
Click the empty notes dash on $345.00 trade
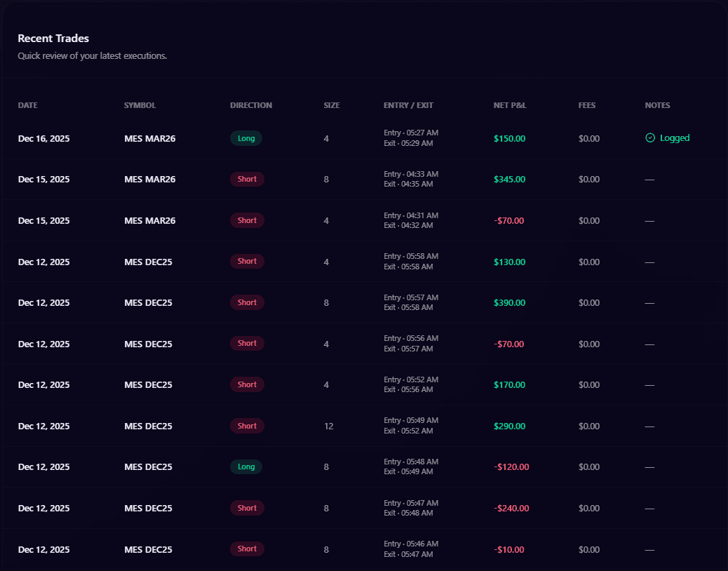[x=649, y=180]
